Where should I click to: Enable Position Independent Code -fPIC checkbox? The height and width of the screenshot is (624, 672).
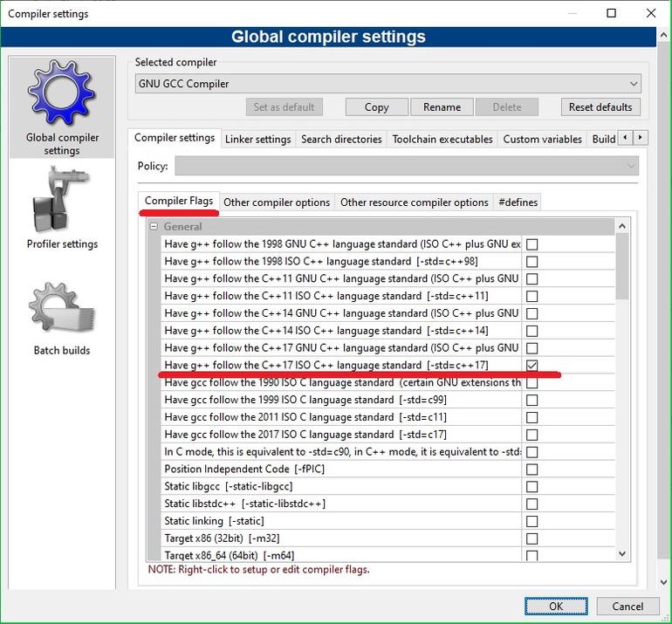click(x=531, y=470)
